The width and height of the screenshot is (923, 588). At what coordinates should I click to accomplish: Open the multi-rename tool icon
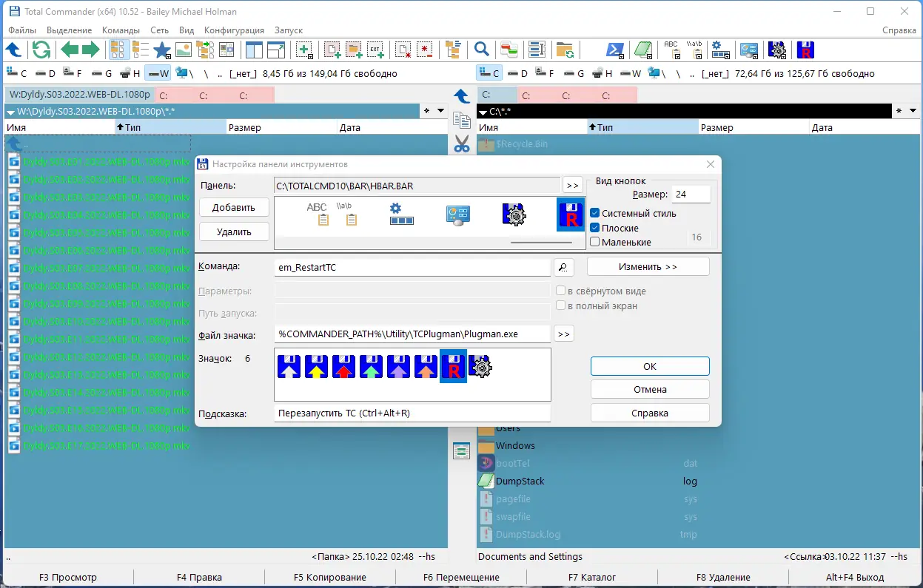pos(537,50)
